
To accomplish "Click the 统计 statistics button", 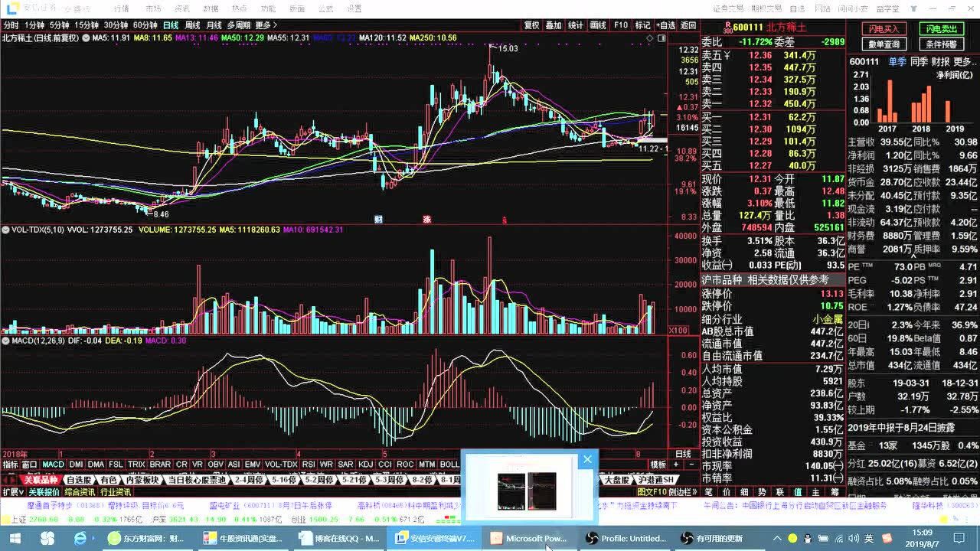I will tap(576, 25).
